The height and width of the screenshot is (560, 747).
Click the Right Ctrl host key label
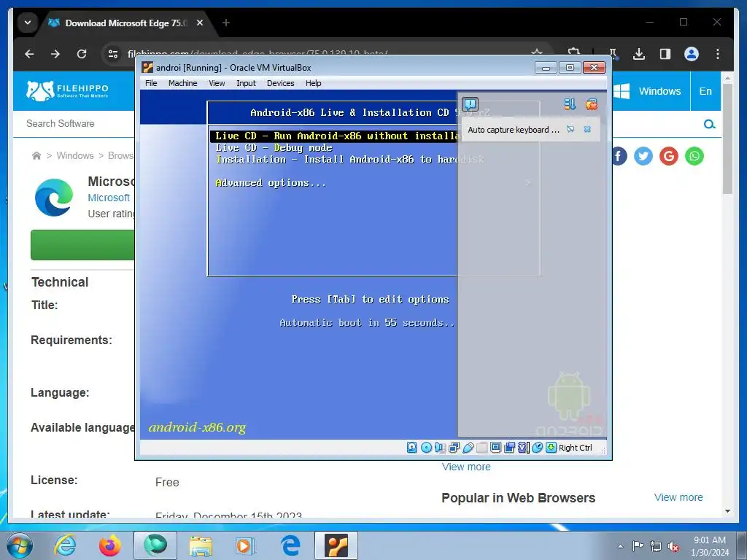[x=575, y=448]
